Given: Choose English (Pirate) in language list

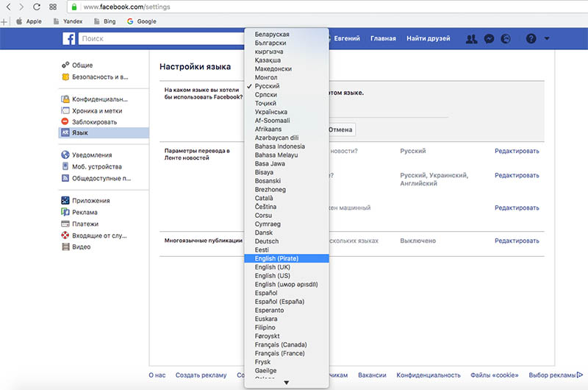Looking at the screenshot, I should point(287,258).
